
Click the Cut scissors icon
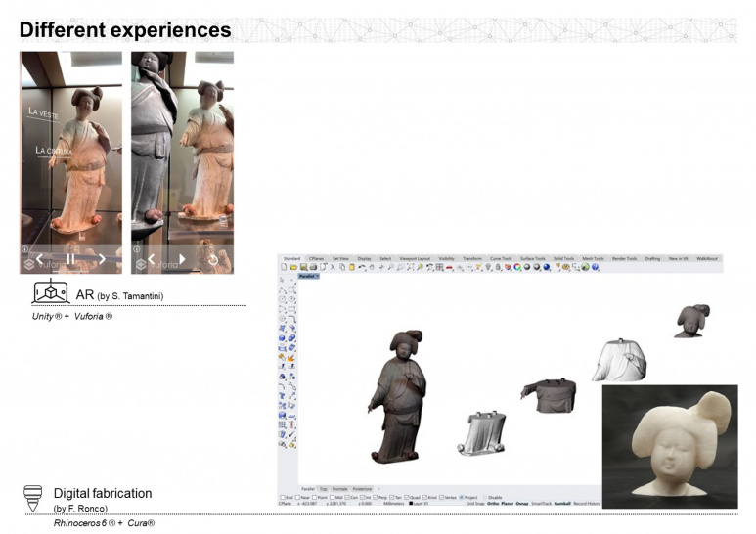(333, 267)
